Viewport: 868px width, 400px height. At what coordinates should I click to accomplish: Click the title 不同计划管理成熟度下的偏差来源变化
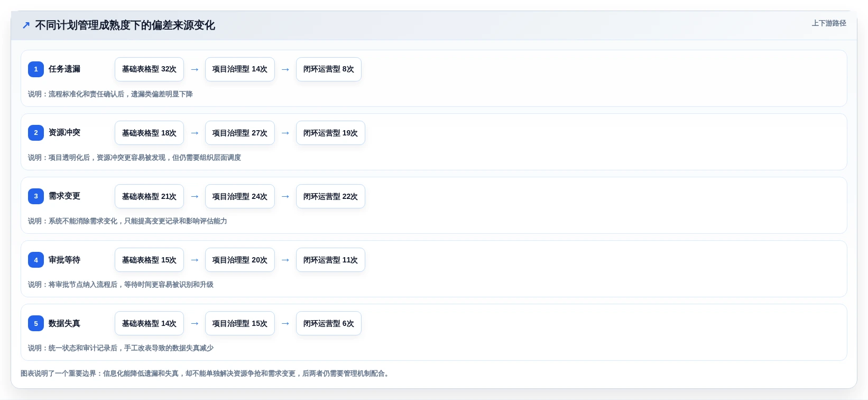[125, 25]
